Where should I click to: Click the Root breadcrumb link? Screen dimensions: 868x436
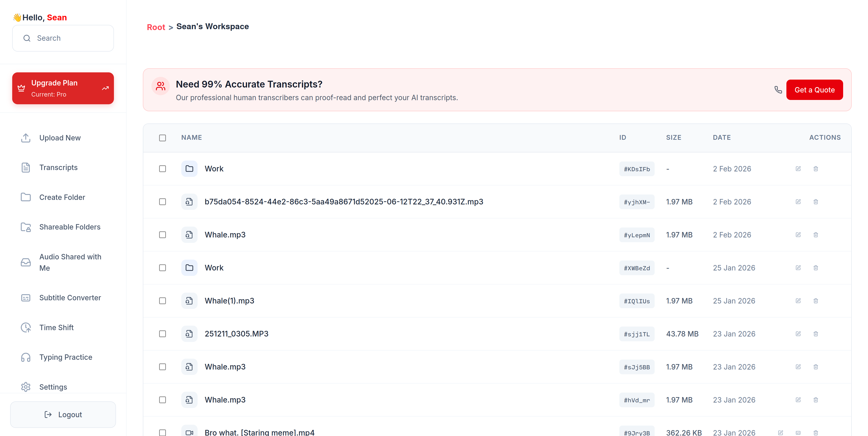pyautogui.click(x=156, y=27)
